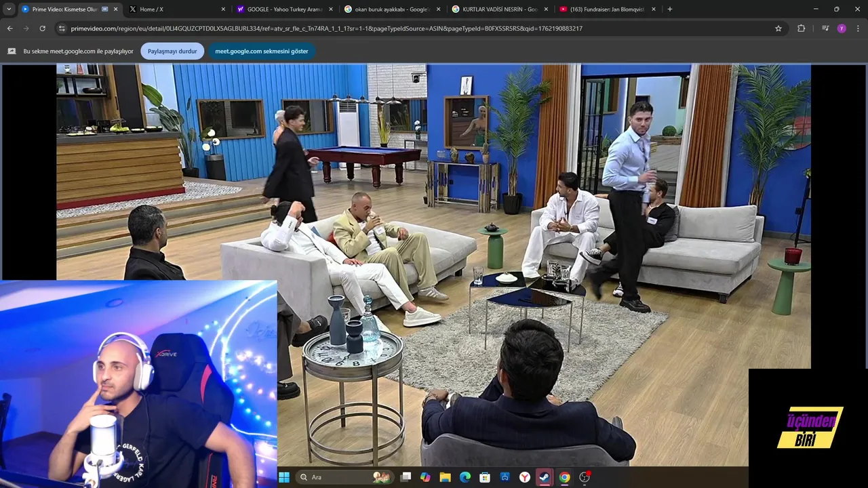The height and width of the screenshot is (488, 868).
Task: Go back to previous page
Action: [x=9, y=28]
